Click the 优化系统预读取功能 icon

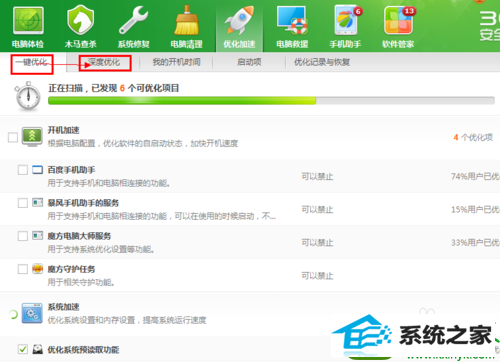[37, 349]
